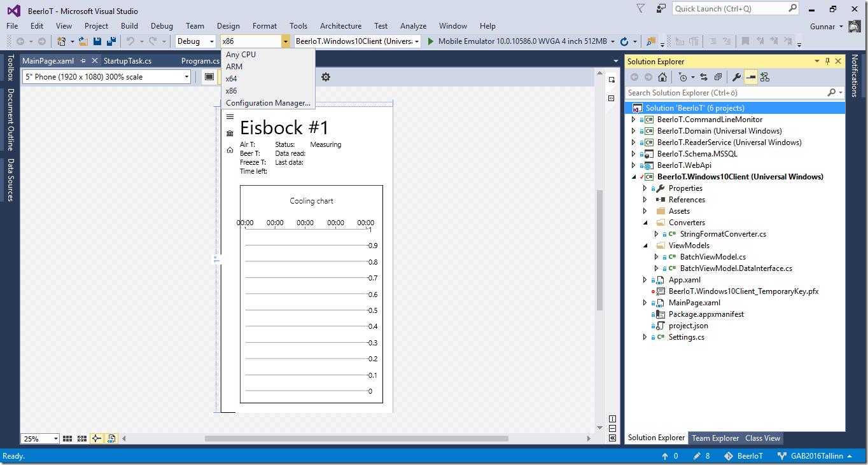Screen dimensions: 868x465
Task: Click the Sync with Active Document icon
Action: click(703, 77)
